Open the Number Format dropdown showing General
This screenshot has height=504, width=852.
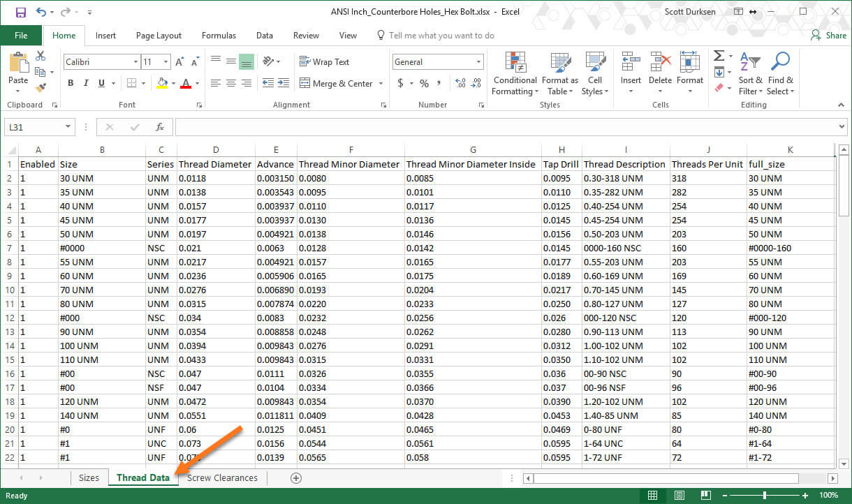[x=438, y=61]
